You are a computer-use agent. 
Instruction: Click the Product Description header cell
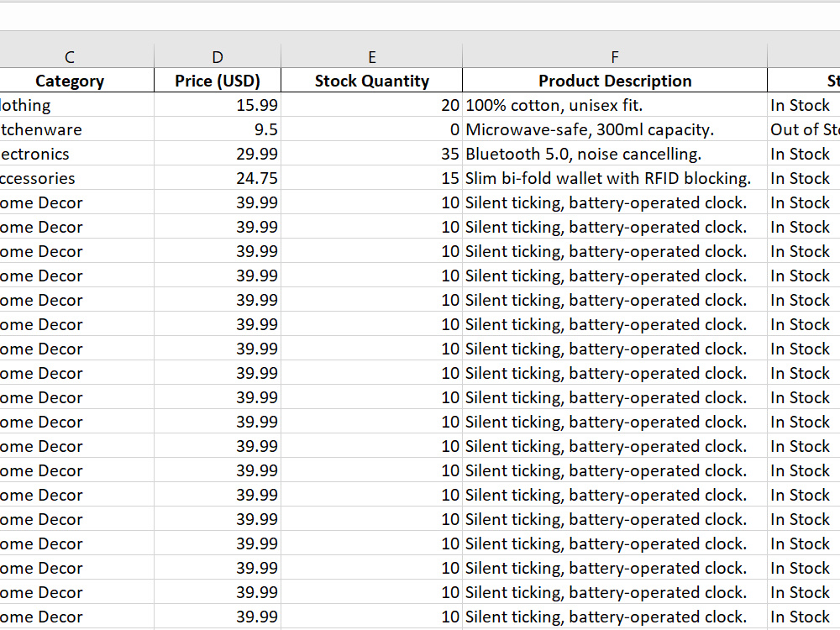(x=615, y=81)
